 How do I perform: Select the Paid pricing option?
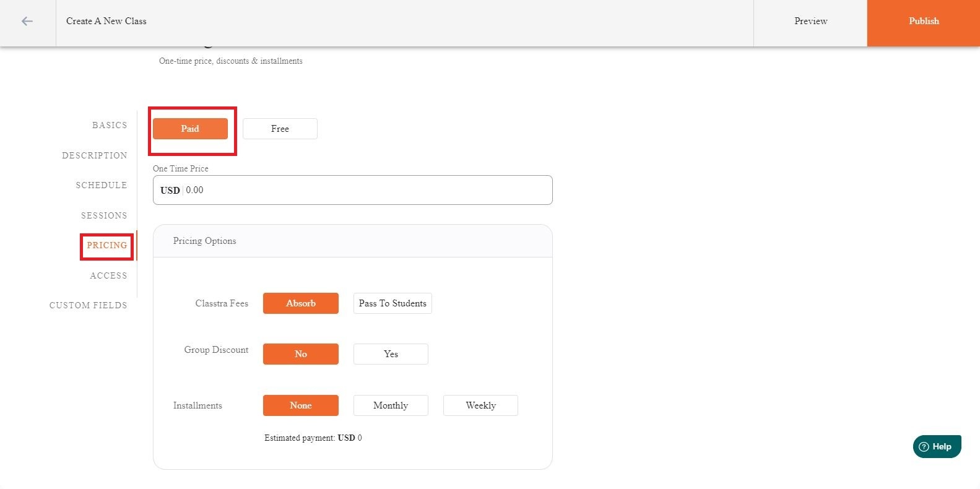190,129
